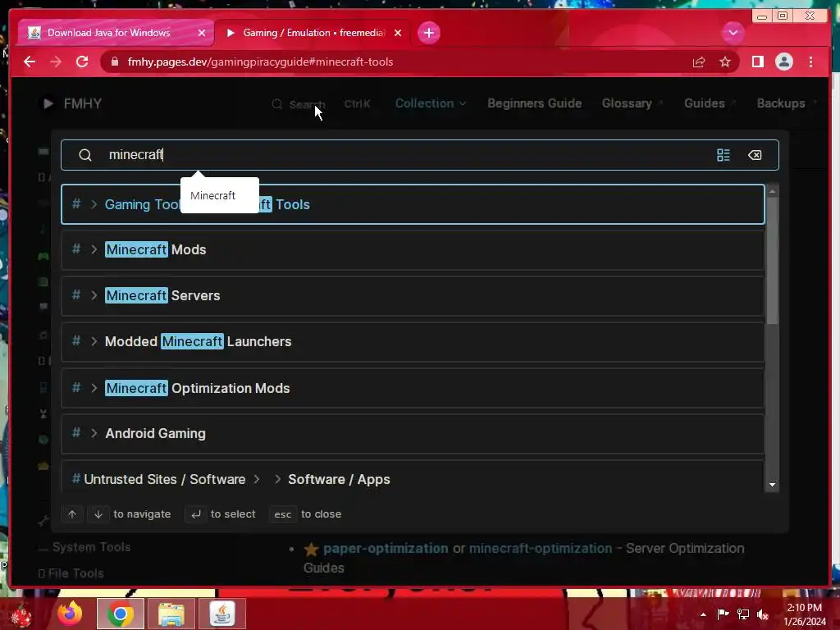Screen dimensions: 840x630
Task: Open Firefox from the taskbar
Action: (x=70, y=614)
